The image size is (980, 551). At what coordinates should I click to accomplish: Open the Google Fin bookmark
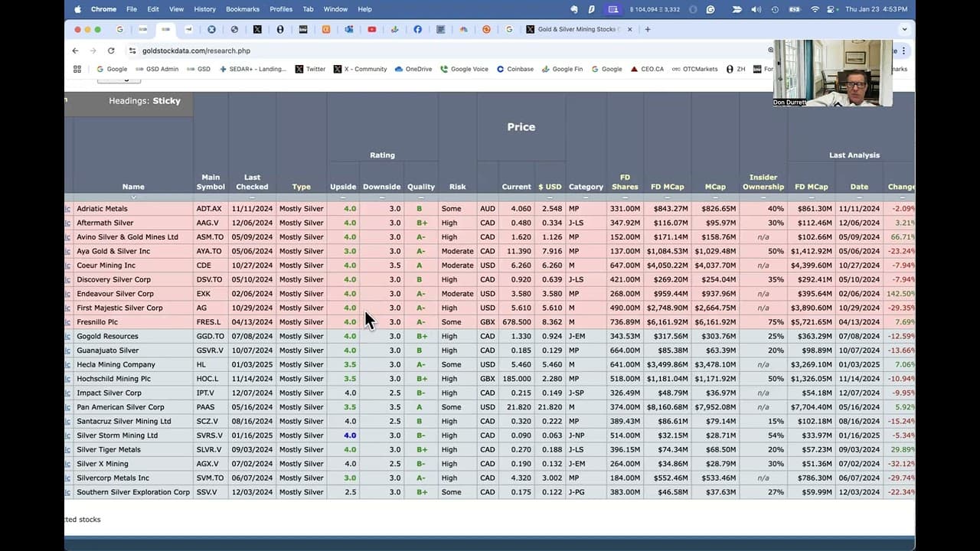(562, 69)
